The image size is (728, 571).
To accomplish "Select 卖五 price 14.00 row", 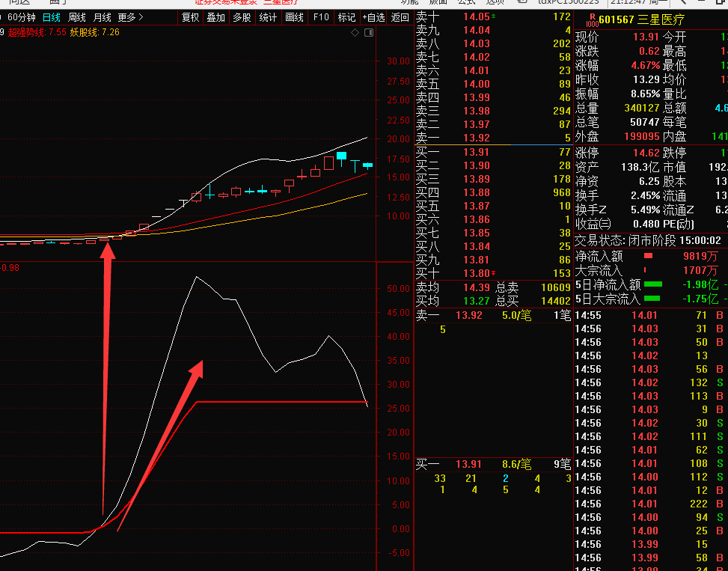I will [493, 84].
